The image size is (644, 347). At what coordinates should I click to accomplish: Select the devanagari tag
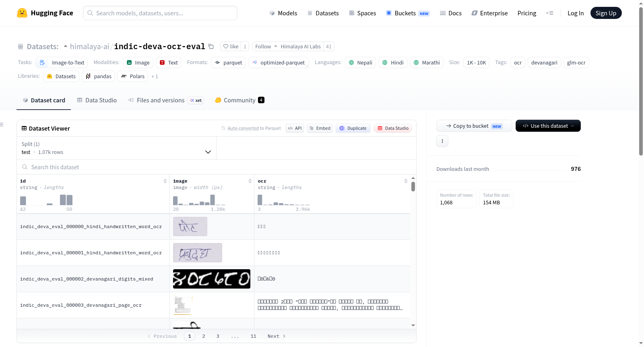(544, 62)
